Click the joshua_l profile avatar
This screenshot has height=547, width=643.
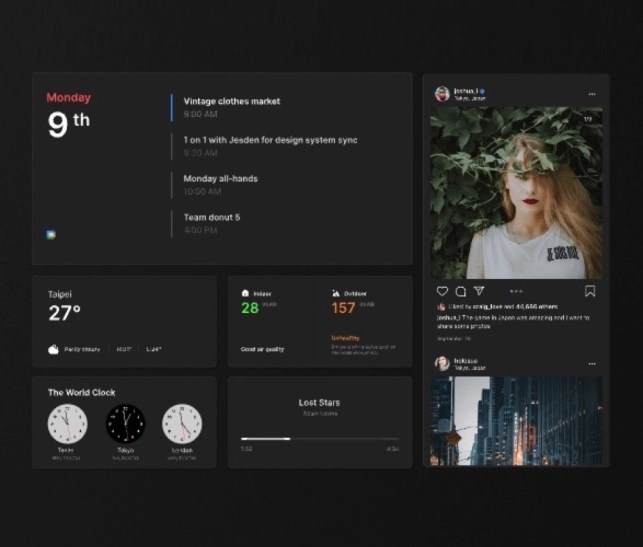pos(442,94)
